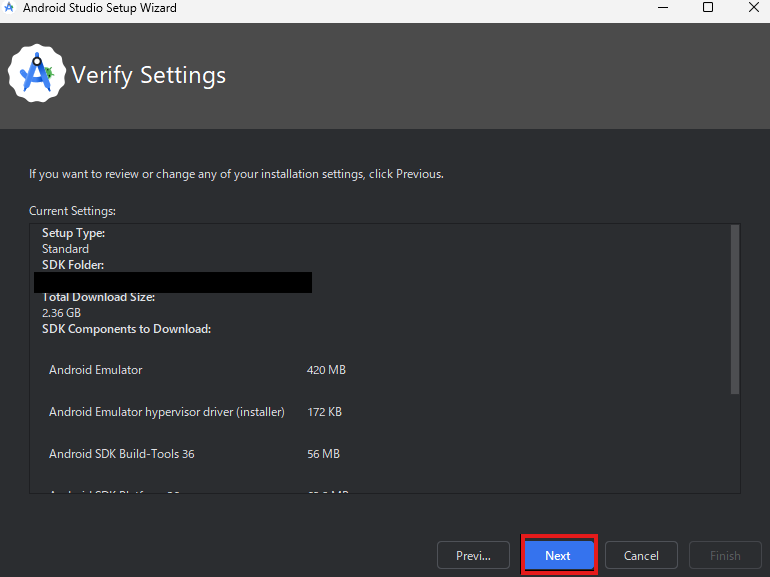Click the 420 MB size value
Viewport: 770px width, 577px height.
pos(326,370)
